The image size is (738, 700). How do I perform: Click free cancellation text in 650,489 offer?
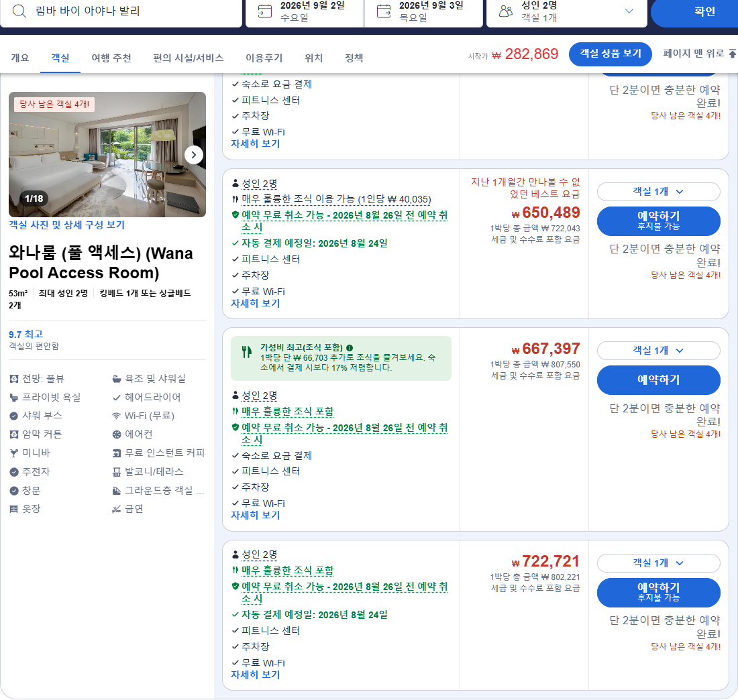click(344, 221)
